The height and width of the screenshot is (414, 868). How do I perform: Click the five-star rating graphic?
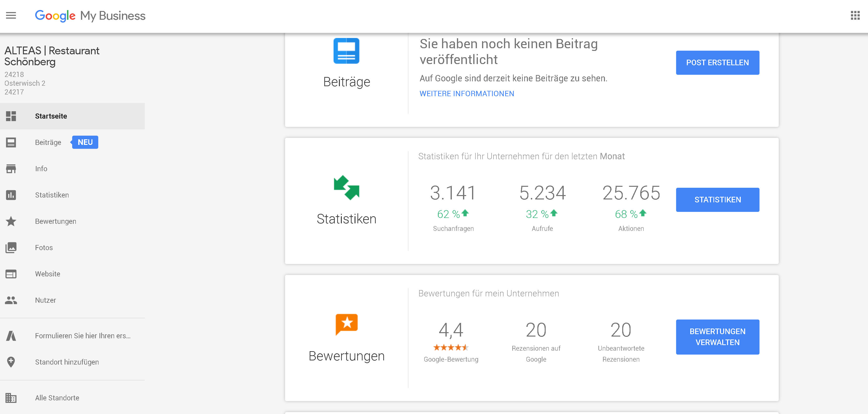click(x=451, y=347)
